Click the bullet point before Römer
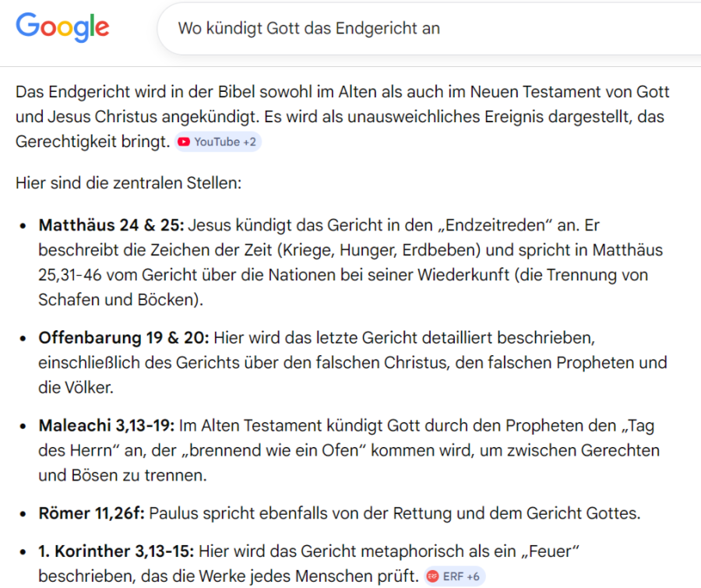This screenshot has height=588, width=701. click(24, 515)
